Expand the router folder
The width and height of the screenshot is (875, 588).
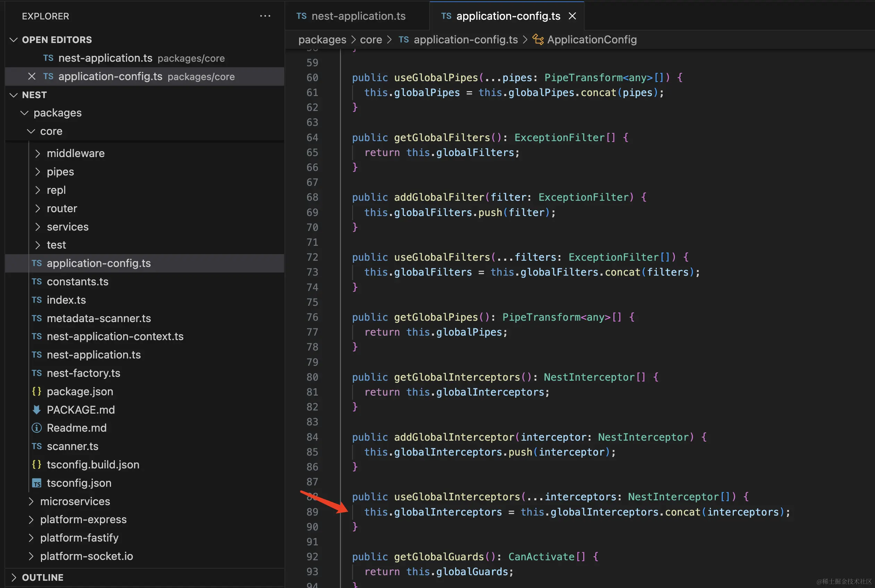(37, 208)
